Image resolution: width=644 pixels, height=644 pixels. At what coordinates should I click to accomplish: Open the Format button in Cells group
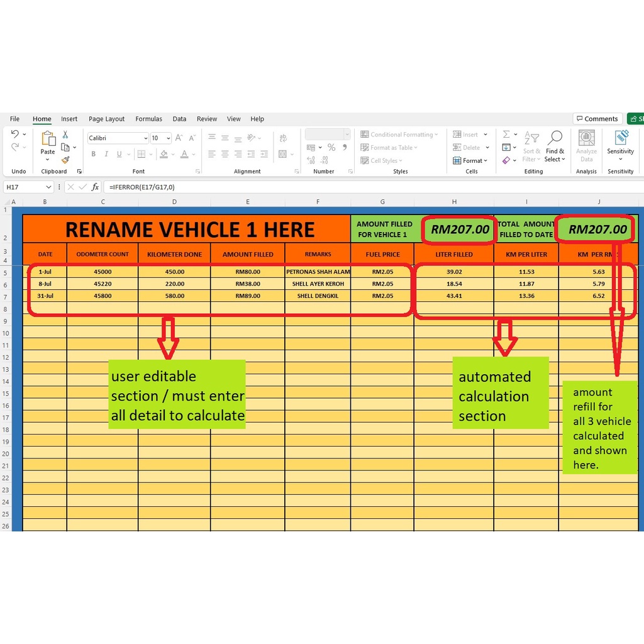pyautogui.click(x=470, y=160)
